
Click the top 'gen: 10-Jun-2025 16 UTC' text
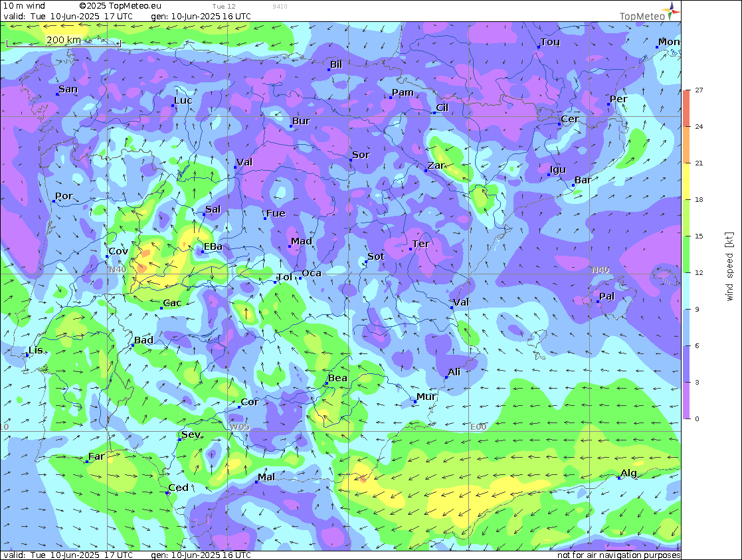[x=201, y=16]
